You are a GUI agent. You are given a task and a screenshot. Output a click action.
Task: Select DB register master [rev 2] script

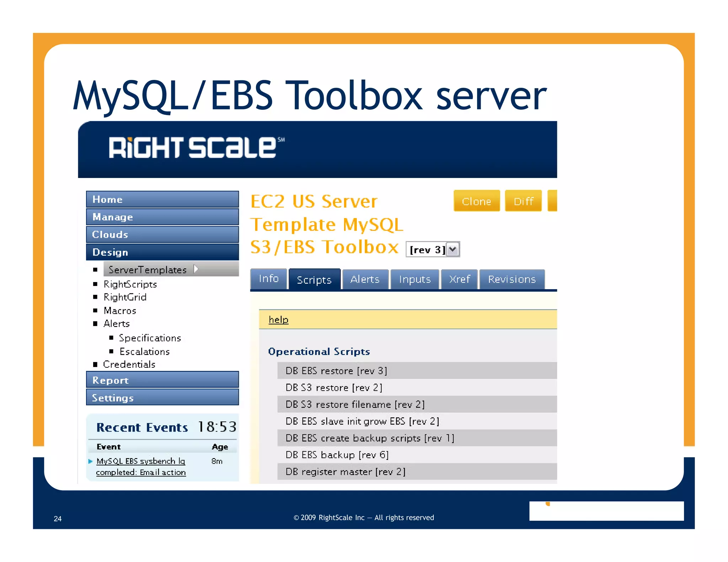point(417,472)
